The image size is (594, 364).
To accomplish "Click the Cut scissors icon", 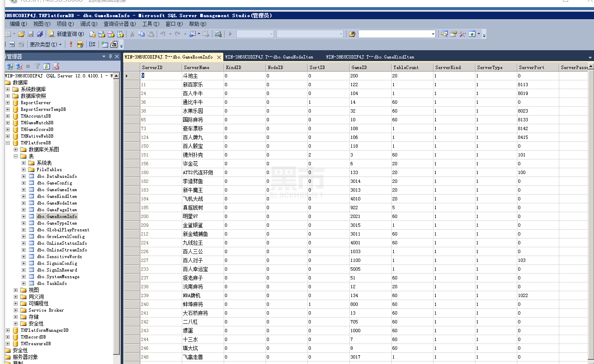I will (x=132, y=34).
